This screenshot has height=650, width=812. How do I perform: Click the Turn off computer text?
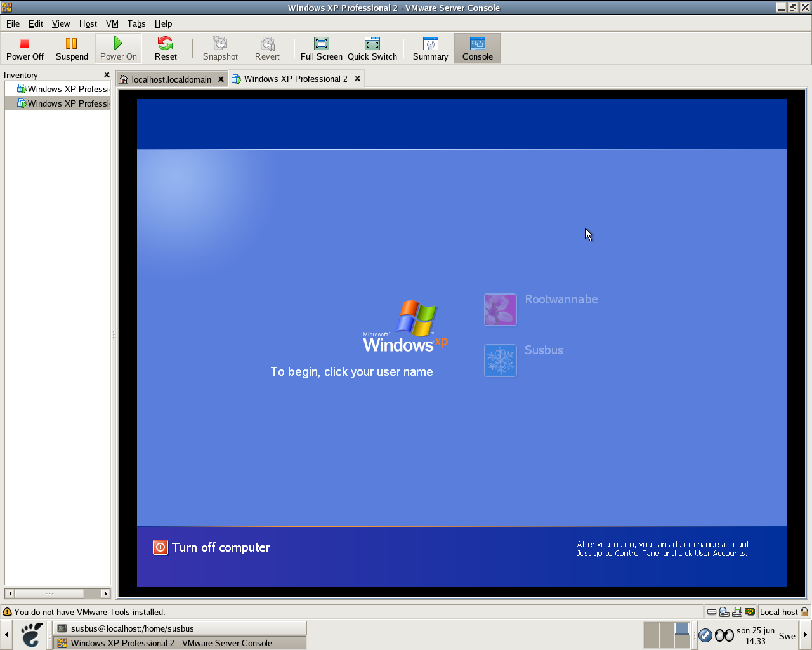pos(221,547)
